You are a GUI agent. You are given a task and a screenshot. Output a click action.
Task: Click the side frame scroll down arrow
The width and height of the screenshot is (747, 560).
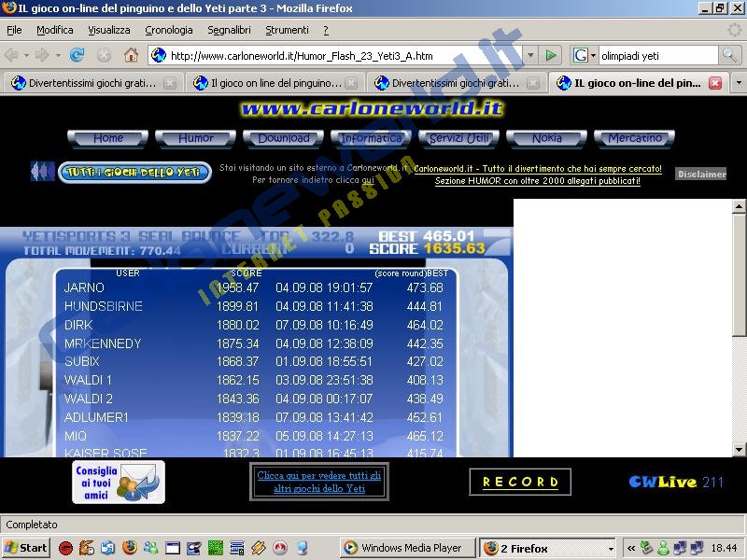coord(739,450)
